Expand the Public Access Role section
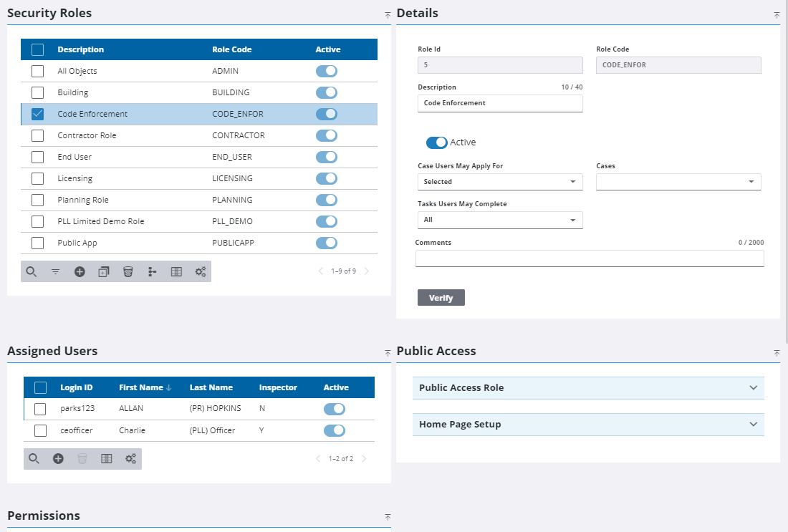This screenshot has width=788, height=532. 588,388
